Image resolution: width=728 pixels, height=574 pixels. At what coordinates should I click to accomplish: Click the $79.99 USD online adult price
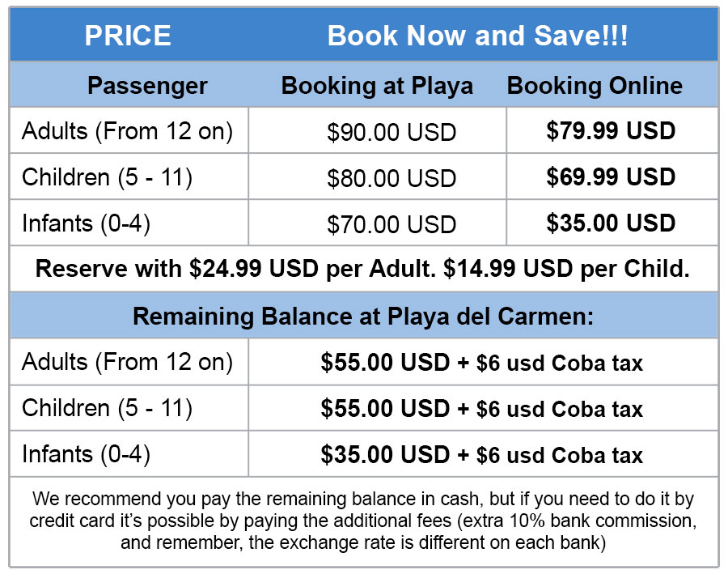click(611, 130)
